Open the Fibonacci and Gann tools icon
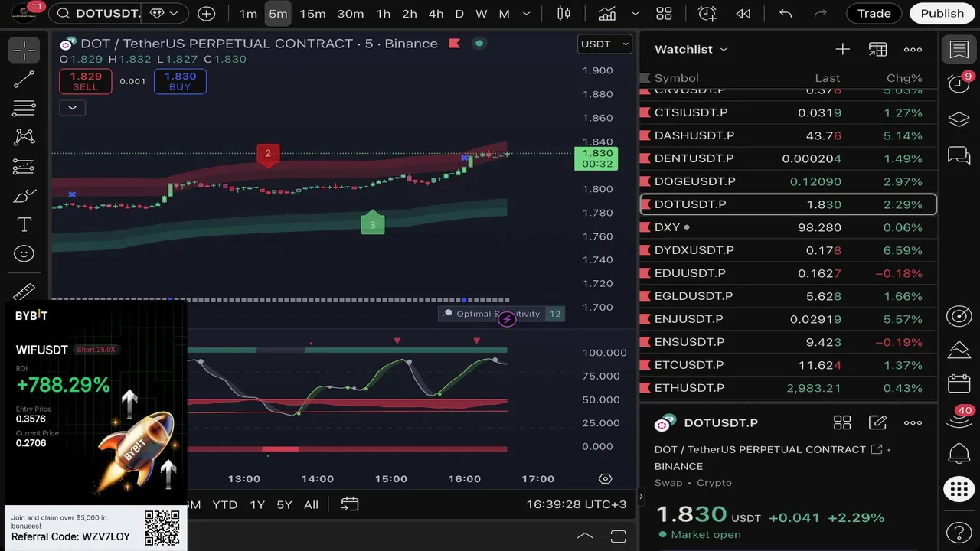Screen dimensions: 980x551 pyautogui.click(x=24, y=108)
